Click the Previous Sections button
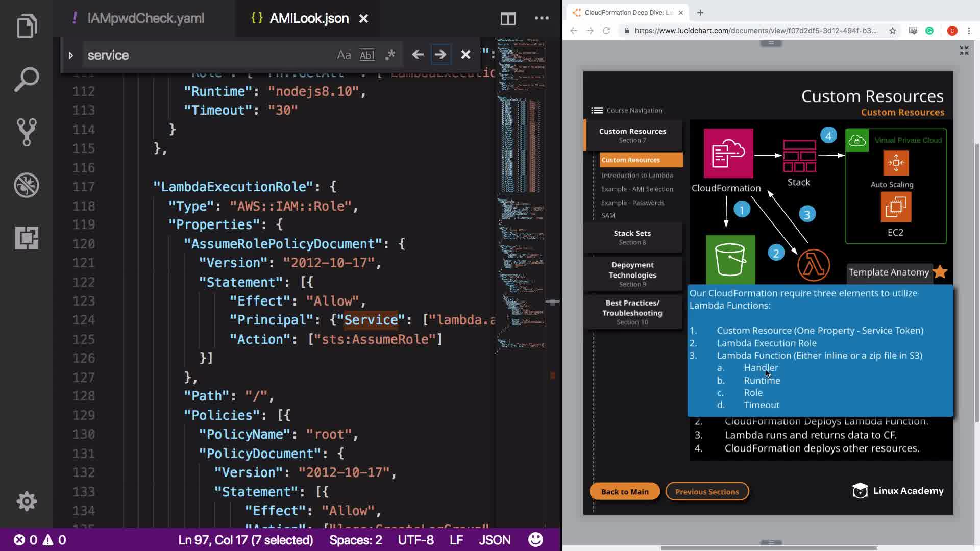The image size is (980, 551). 707,492
